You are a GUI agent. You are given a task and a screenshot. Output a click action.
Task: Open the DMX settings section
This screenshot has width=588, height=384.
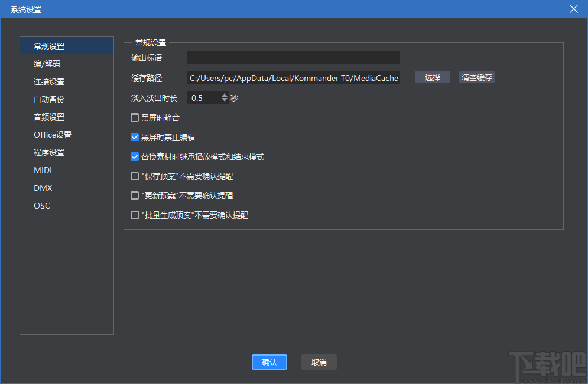tap(43, 187)
